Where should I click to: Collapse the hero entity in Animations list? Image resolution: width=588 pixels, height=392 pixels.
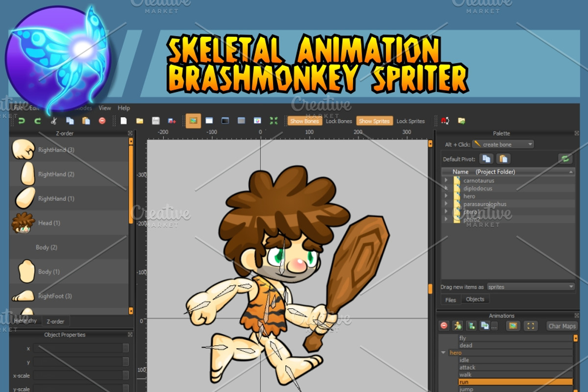pos(443,353)
